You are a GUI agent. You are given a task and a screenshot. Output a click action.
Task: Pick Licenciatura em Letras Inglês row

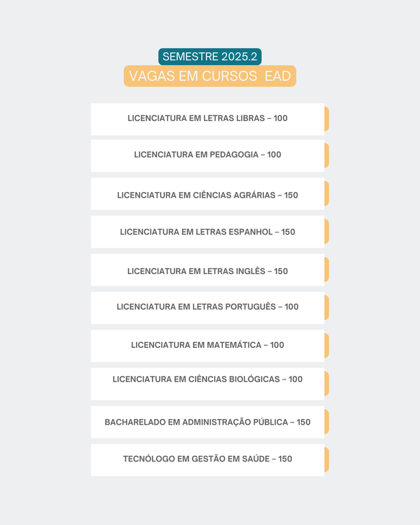[x=207, y=271]
